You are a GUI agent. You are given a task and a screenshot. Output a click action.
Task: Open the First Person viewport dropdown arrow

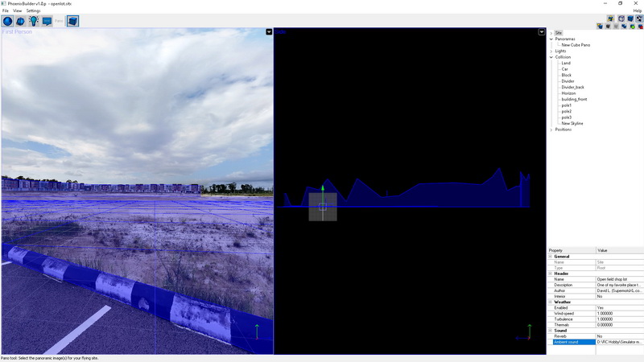(x=269, y=32)
